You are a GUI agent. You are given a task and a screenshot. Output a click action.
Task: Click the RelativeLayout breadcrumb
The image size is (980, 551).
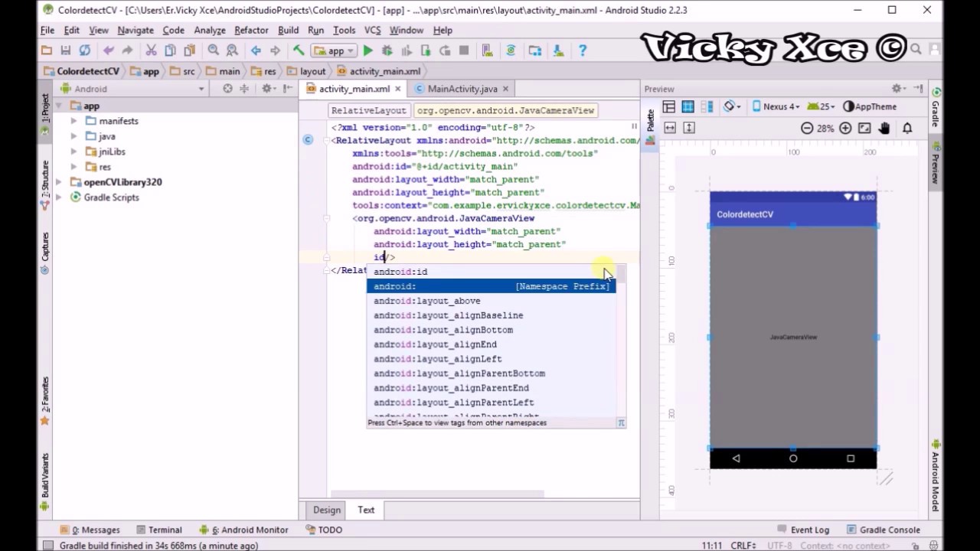pos(368,110)
